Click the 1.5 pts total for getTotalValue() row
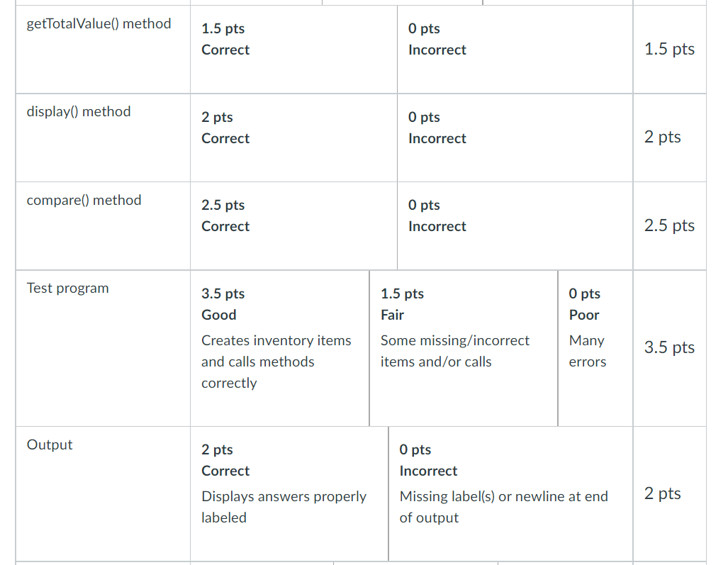728x565 pixels. click(669, 49)
